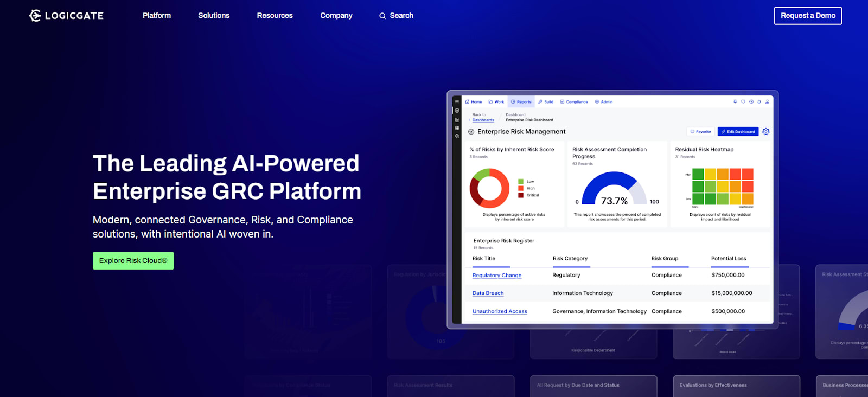Image resolution: width=868 pixels, height=397 pixels.
Task: Select the Home tab in dashboard
Action: (474, 101)
